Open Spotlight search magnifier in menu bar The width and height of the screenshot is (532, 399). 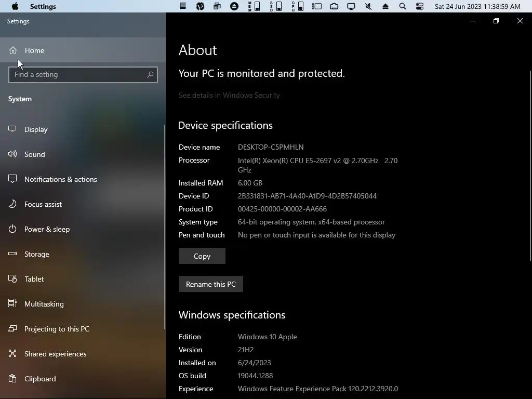[403, 6]
